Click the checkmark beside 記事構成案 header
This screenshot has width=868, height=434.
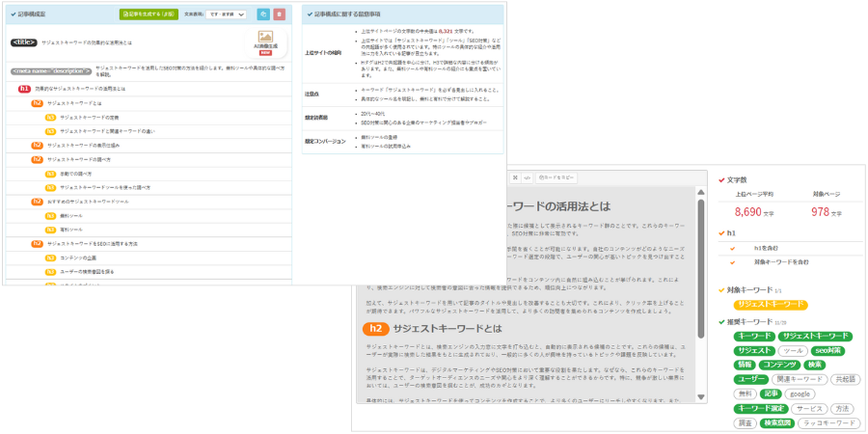[14, 14]
